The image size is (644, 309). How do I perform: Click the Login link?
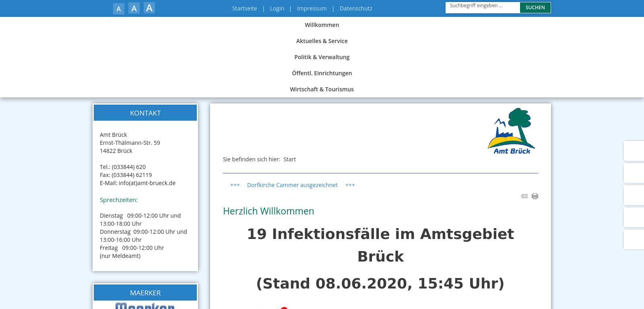277,8
